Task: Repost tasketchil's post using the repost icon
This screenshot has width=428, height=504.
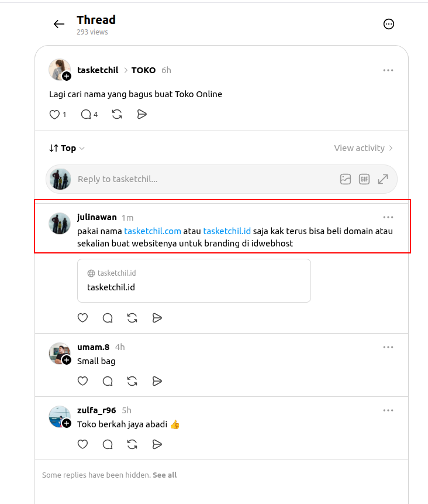Action: click(117, 114)
